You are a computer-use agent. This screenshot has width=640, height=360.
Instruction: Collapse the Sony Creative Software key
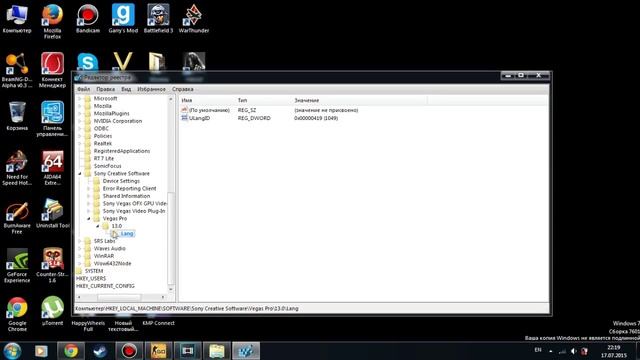(80, 173)
